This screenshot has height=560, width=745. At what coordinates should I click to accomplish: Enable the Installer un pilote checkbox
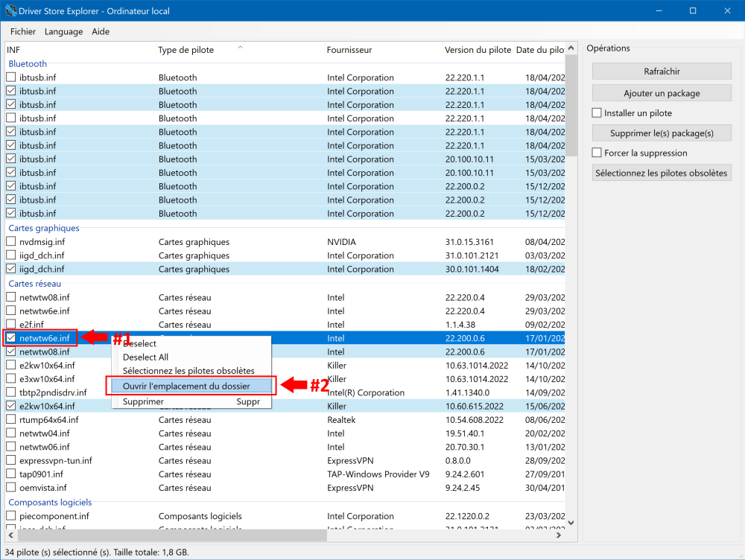pyautogui.click(x=597, y=113)
